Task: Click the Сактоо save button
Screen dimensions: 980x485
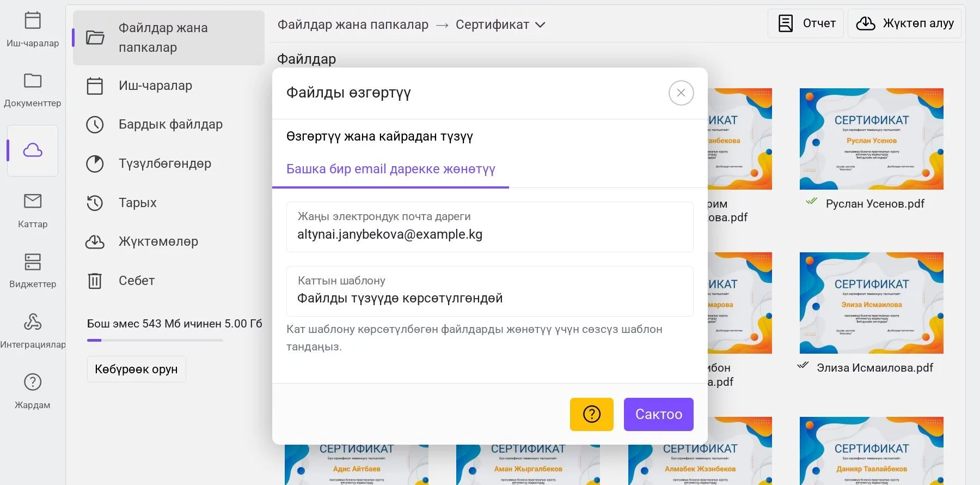Action: (x=659, y=414)
